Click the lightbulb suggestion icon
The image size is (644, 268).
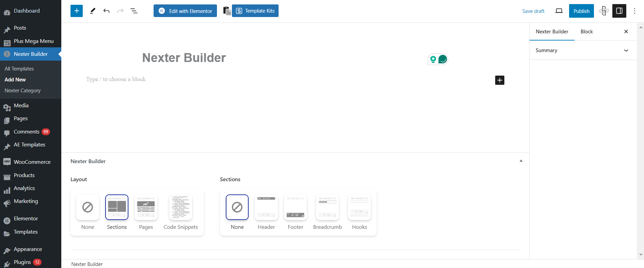(433, 59)
